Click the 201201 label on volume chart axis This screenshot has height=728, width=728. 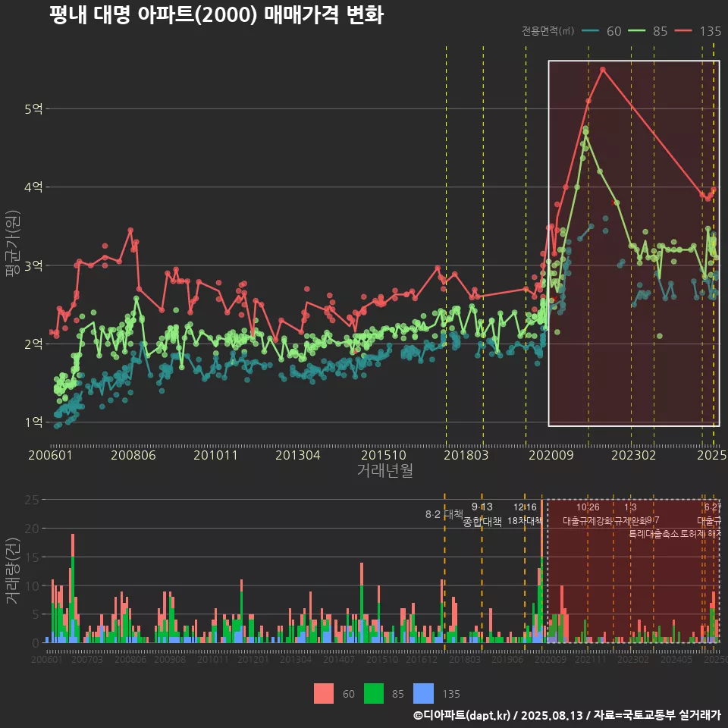point(253,659)
